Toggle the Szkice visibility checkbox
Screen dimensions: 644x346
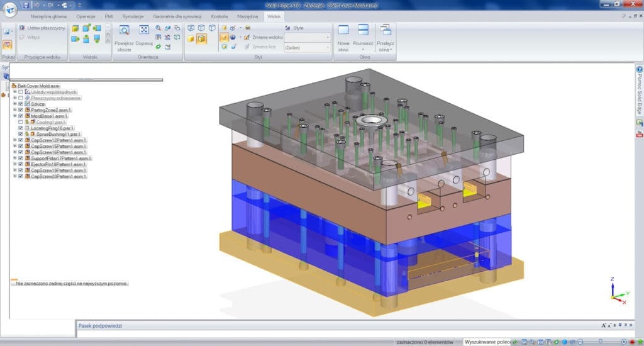point(21,104)
